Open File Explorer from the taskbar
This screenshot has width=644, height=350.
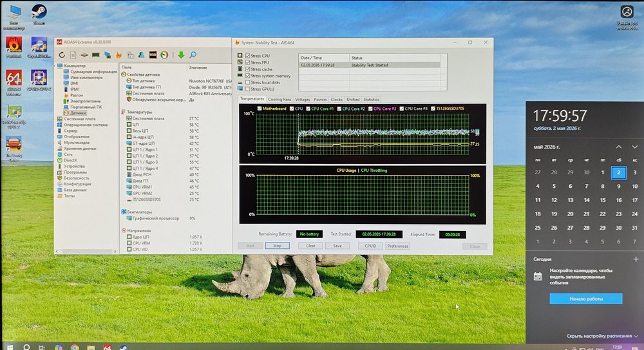pos(91,347)
